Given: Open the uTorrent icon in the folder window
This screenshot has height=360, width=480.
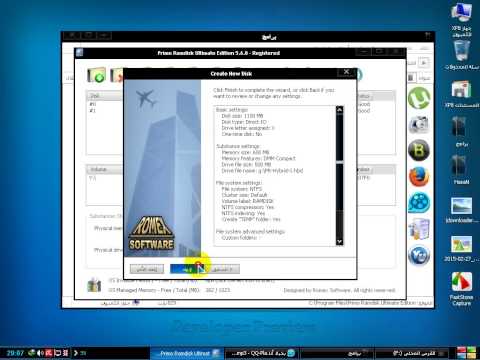Looking at the screenshot, I should click(x=419, y=98).
